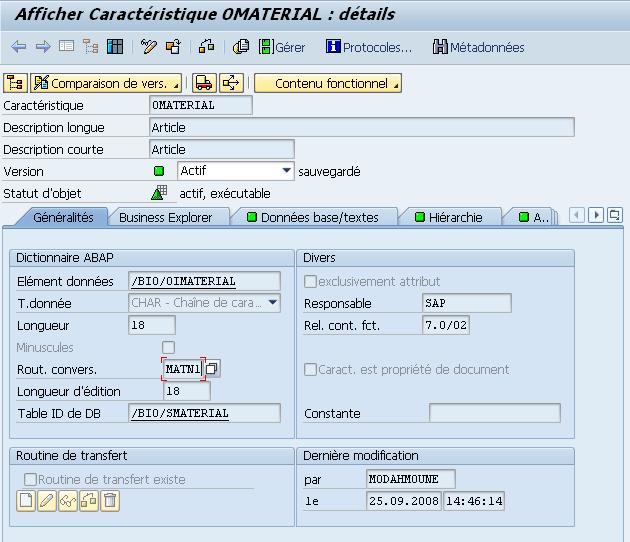Click the create routine blank page icon
The height and width of the screenshot is (542, 630).
click(x=27, y=501)
